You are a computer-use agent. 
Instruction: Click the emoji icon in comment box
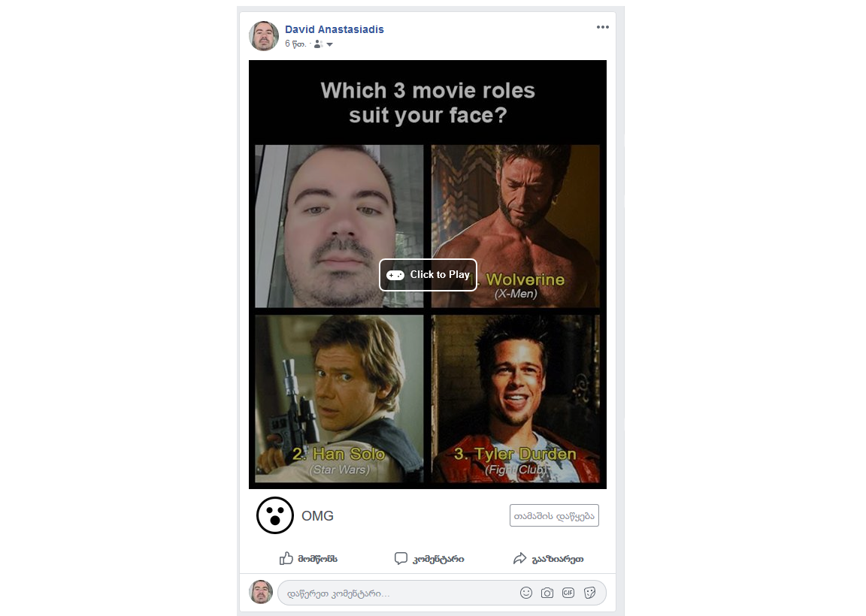coord(525,593)
